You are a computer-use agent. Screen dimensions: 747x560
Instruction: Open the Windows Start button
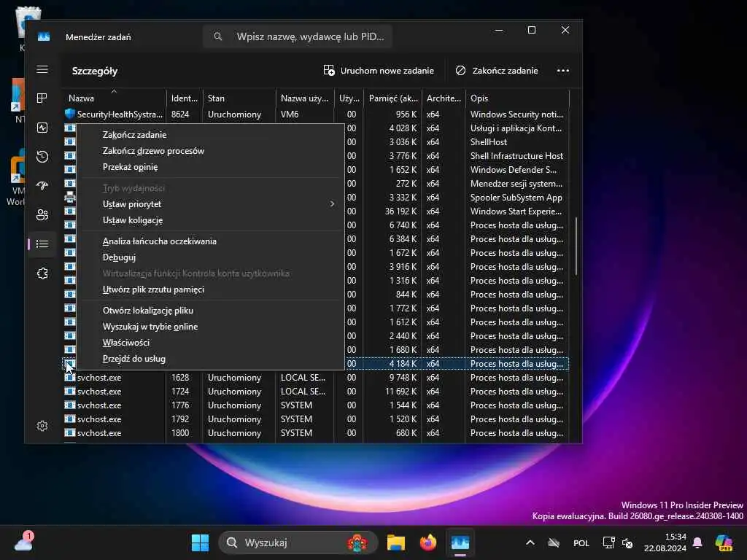click(200, 542)
